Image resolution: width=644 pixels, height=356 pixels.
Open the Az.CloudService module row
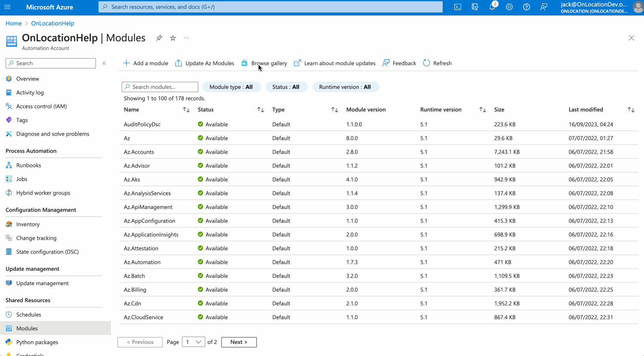point(379,317)
